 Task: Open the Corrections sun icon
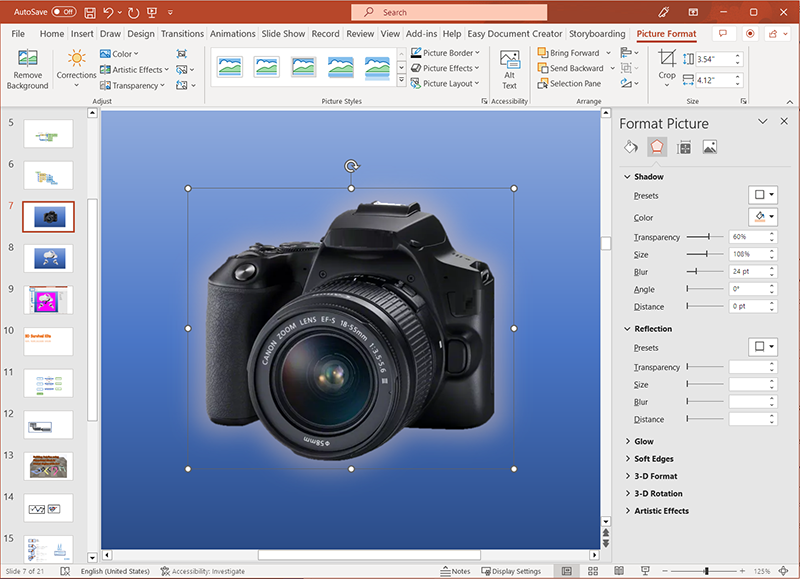(77, 58)
